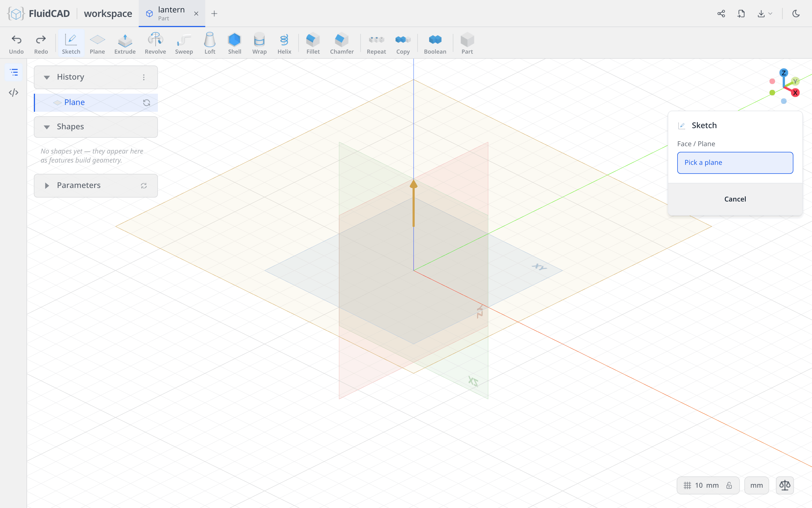
Task: Collapse the Shapes panel
Action: click(x=47, y=127)
